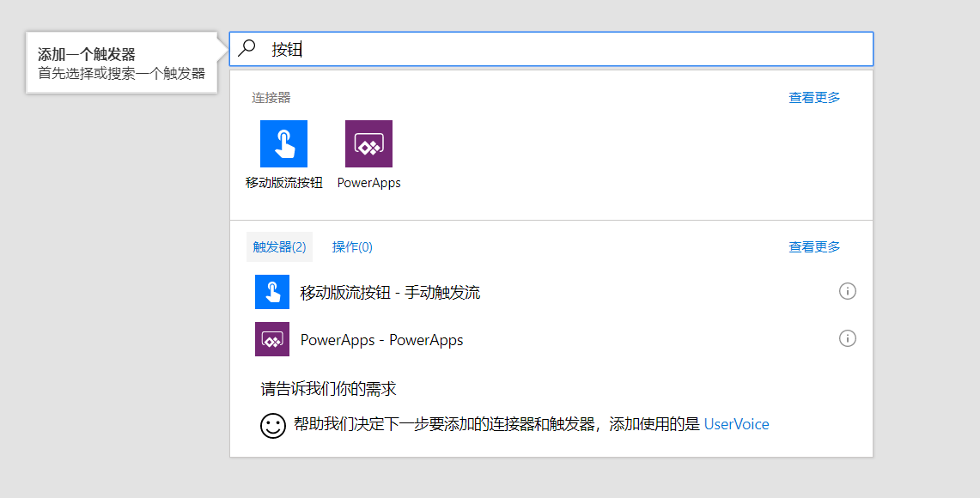The image size is (980, 498).
Task: Open 查看更多 in the 连接器 section
Action: 814,98
